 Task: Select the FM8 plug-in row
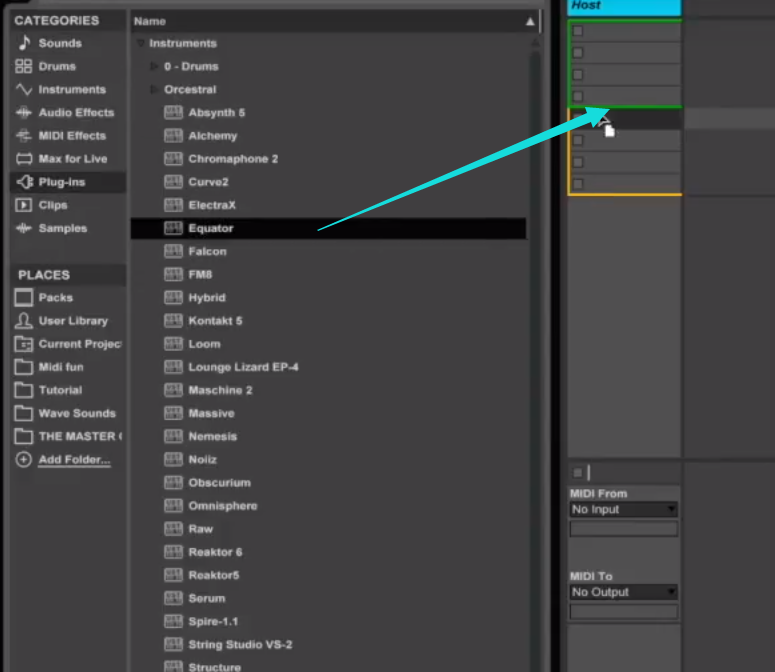pos(328,274)
